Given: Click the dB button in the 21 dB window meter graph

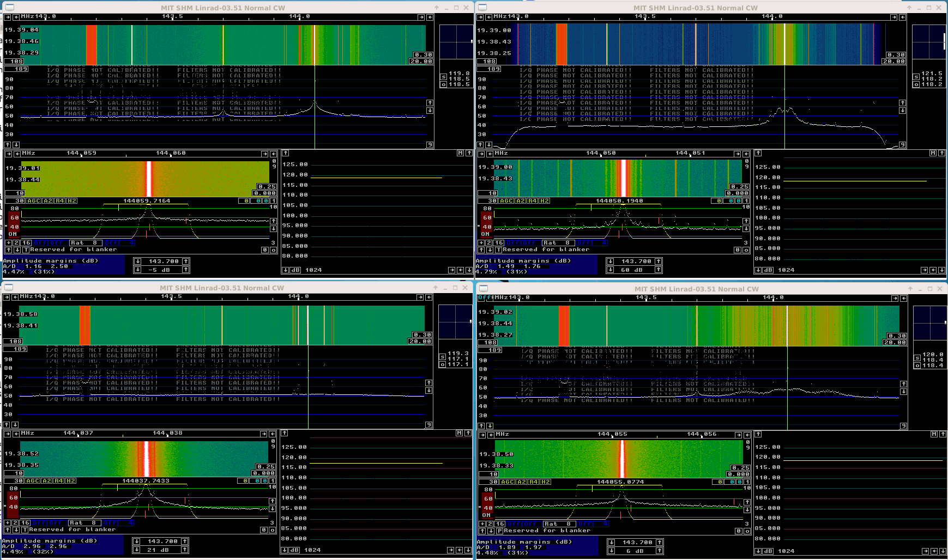Looking at the screenshot, I should pyautogui.click(x=294, y=550).
